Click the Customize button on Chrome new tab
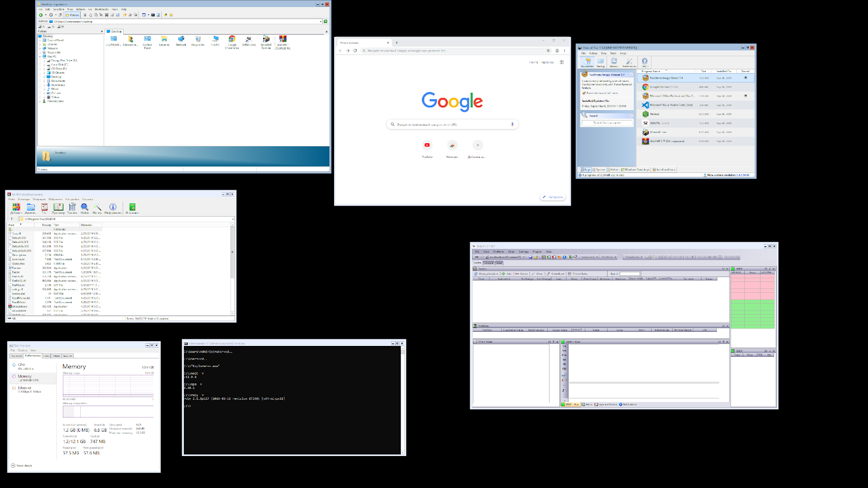868x488 pixels. click(553, 197)
